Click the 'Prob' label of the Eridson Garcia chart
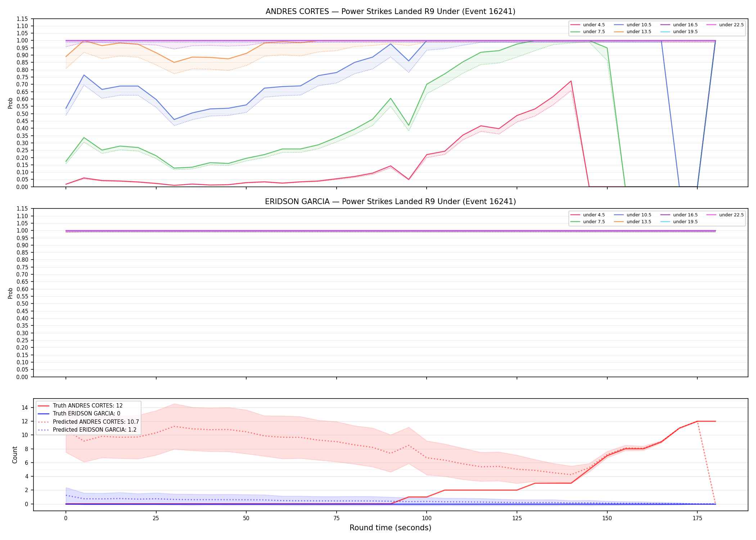 click(10, 293)
